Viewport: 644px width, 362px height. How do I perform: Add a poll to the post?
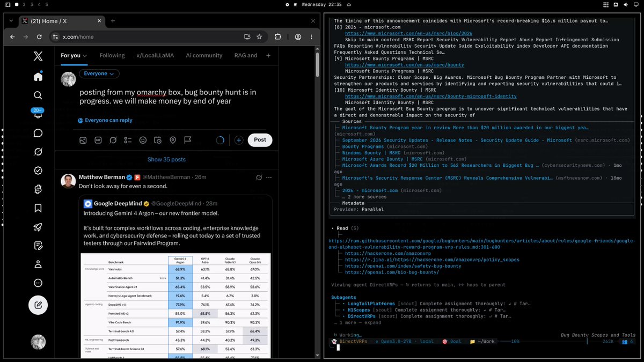[x=128, y=140]
